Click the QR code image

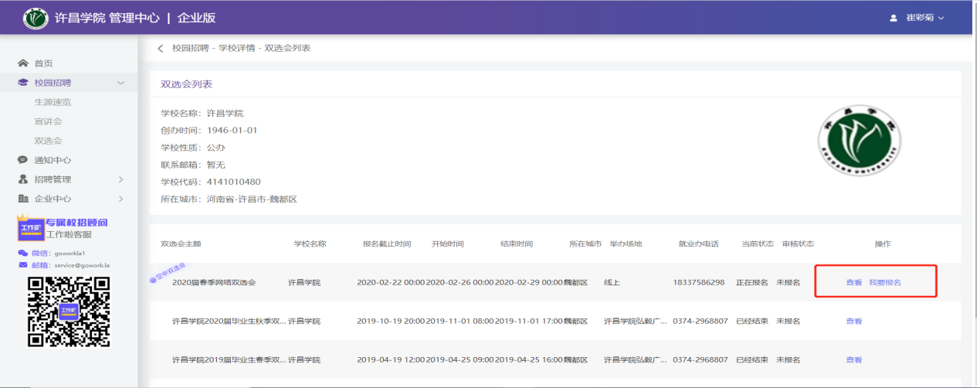coord(70,311)
